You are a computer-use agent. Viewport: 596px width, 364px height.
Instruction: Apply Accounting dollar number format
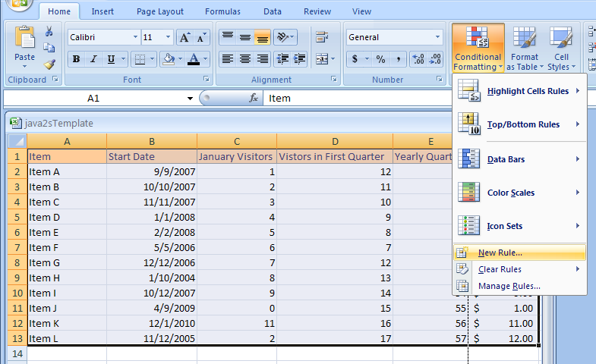pos(355,59)
